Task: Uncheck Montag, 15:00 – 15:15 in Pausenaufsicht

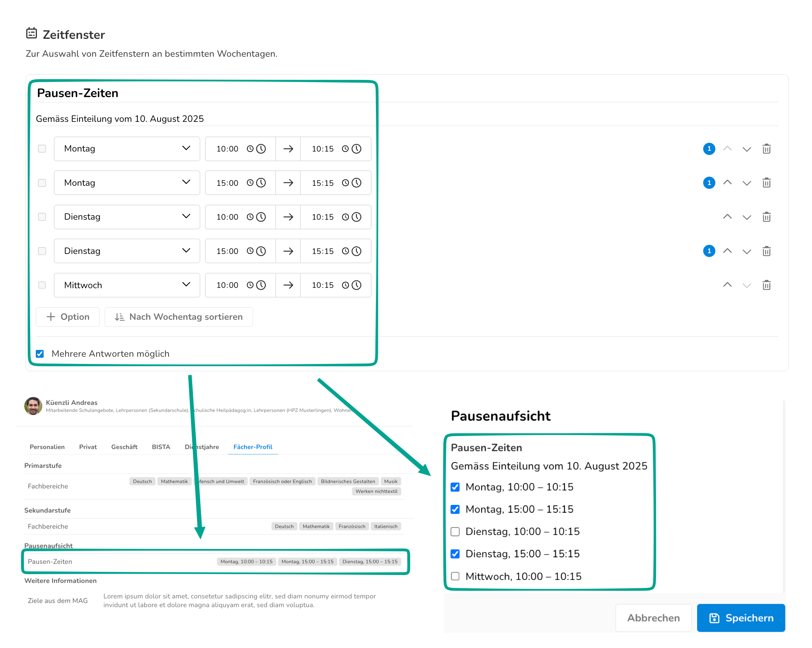Action: click(455, 509)
